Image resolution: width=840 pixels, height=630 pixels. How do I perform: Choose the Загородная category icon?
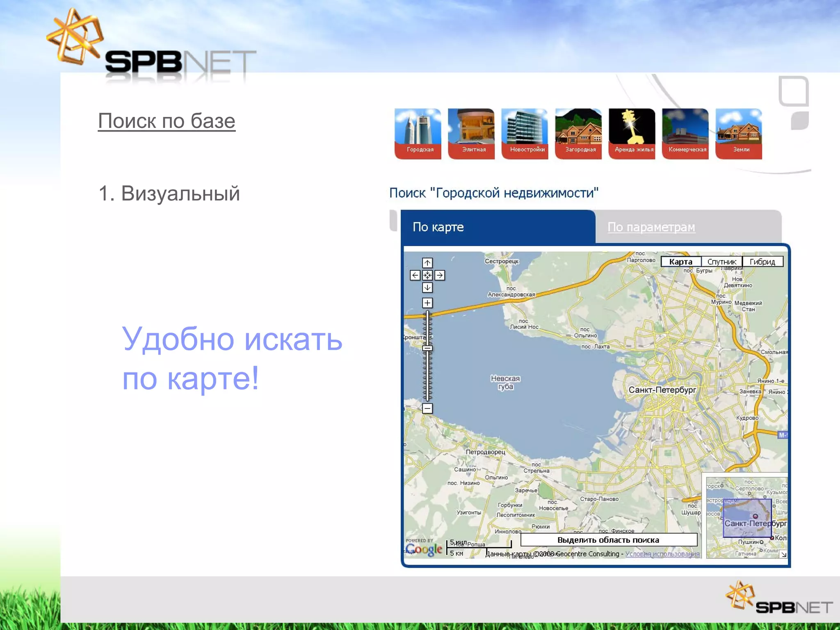(x=578, y=134)
